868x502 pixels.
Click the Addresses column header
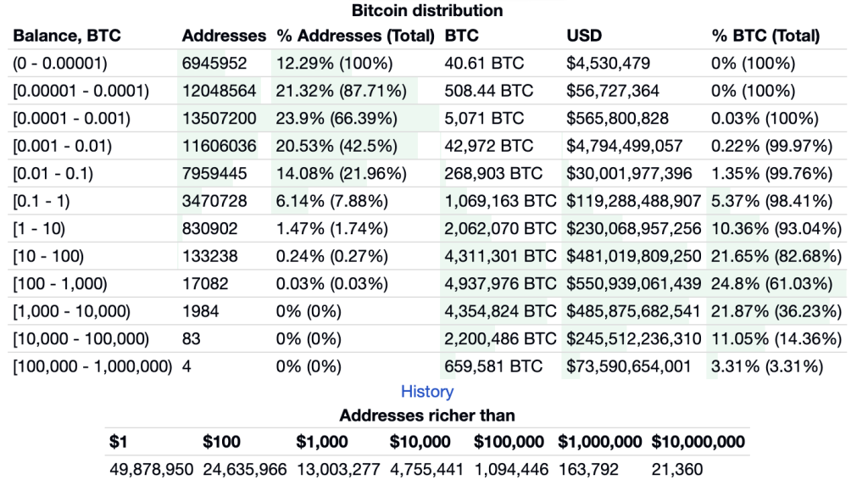[x=224, y=36]
